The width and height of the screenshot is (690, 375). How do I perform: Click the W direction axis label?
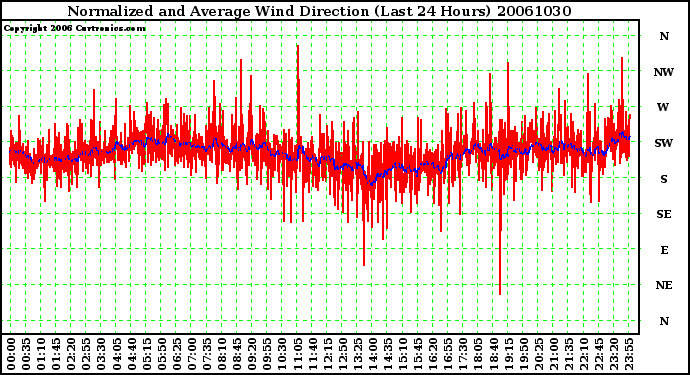663,107
